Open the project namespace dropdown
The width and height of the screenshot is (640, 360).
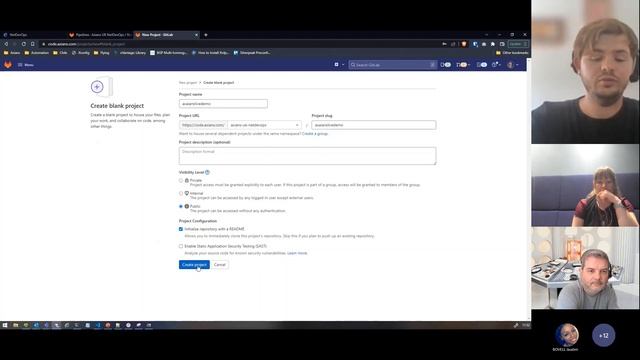coord(264,125)
